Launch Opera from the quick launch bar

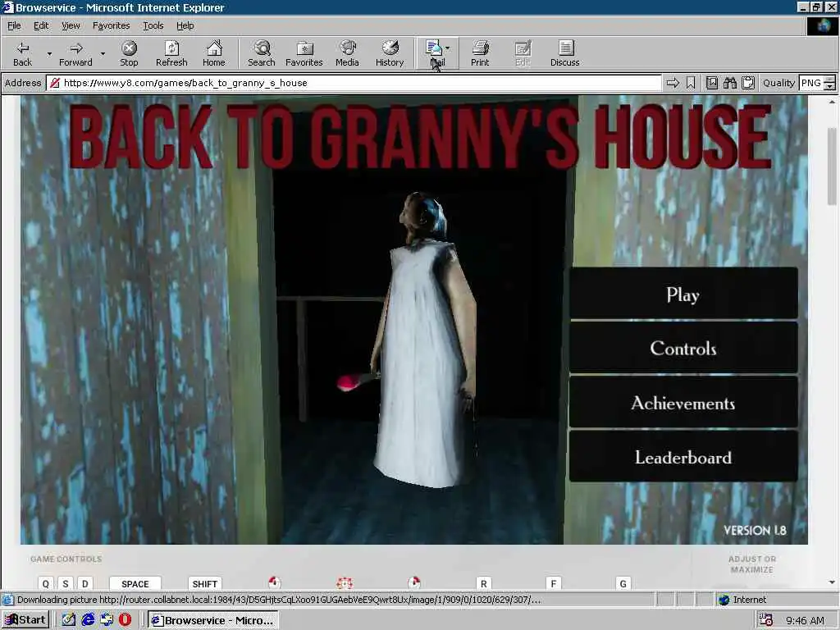click(125, 620)
